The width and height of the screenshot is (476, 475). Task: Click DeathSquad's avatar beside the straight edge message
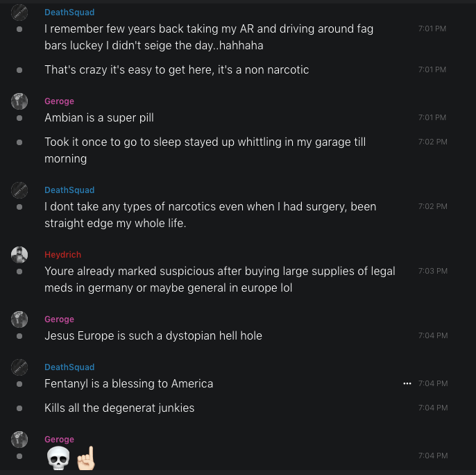coord(19,190)
